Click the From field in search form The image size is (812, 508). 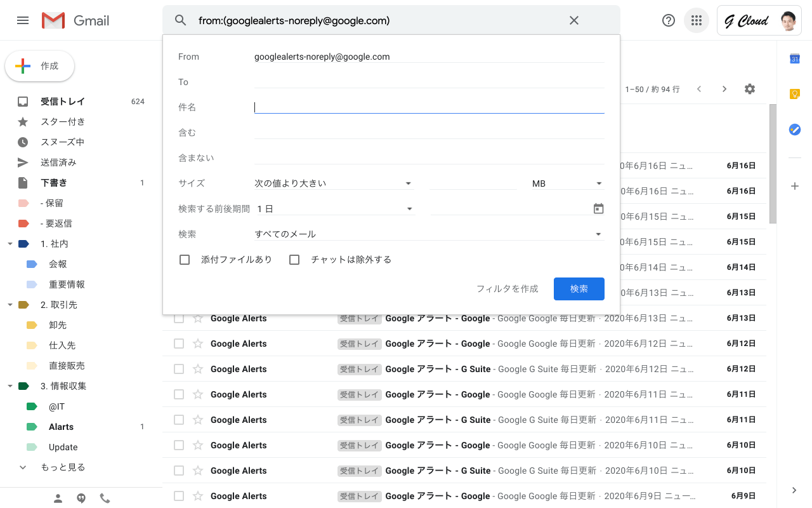pyautogui.click(x=429, y=57)
